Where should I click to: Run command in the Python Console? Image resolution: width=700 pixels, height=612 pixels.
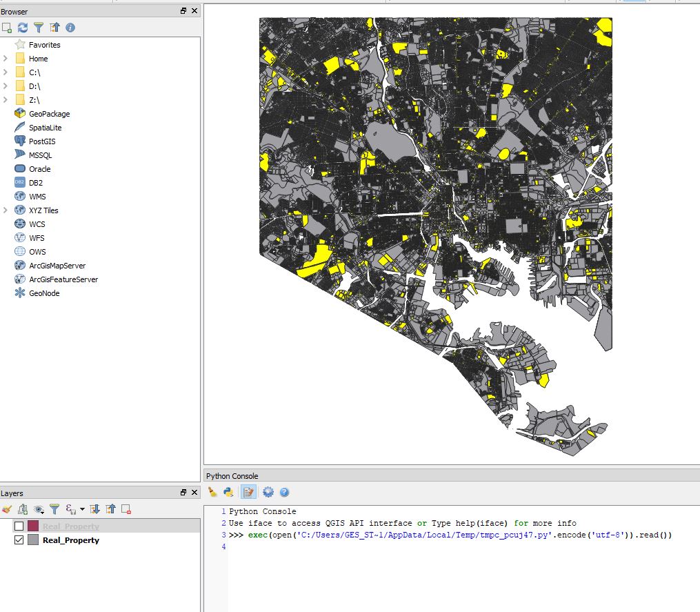(x=228, y=492)
